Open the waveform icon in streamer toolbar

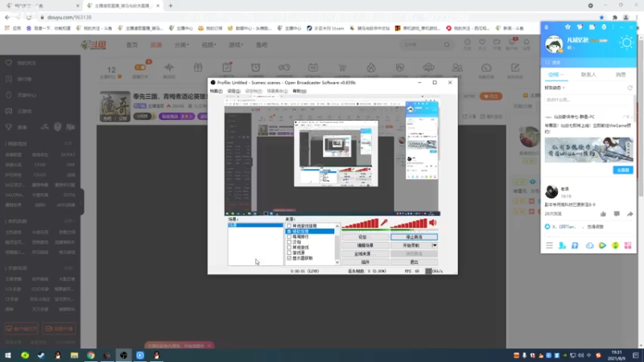[x=169, y=68]
